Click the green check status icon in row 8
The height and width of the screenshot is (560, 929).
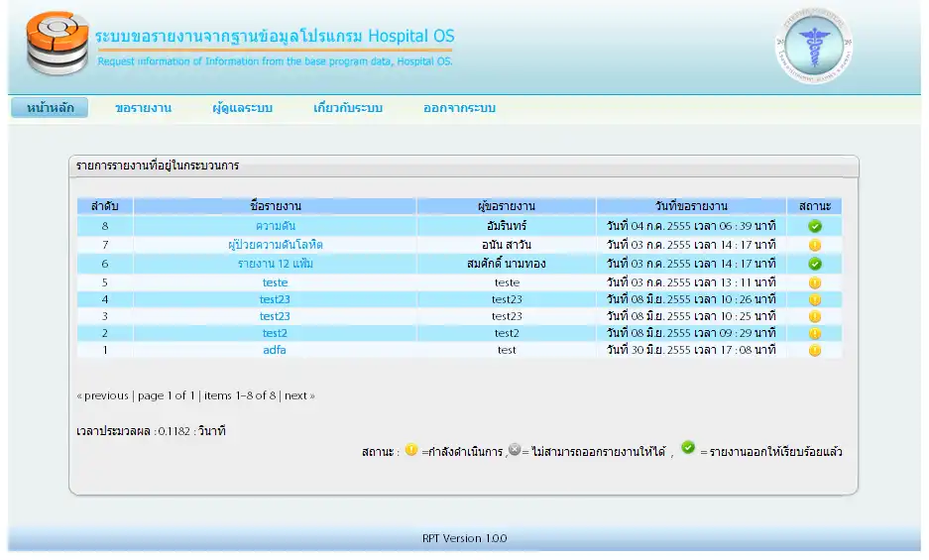click(815, 226)
